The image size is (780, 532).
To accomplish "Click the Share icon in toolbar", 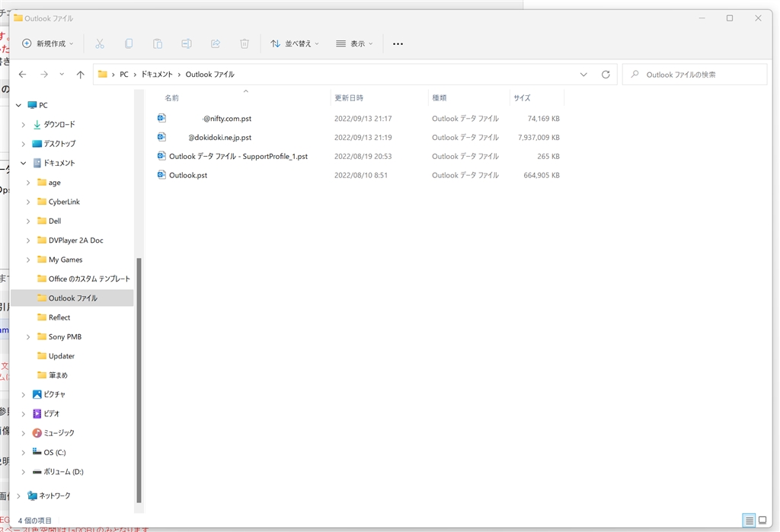I will [x=216, y=43].
